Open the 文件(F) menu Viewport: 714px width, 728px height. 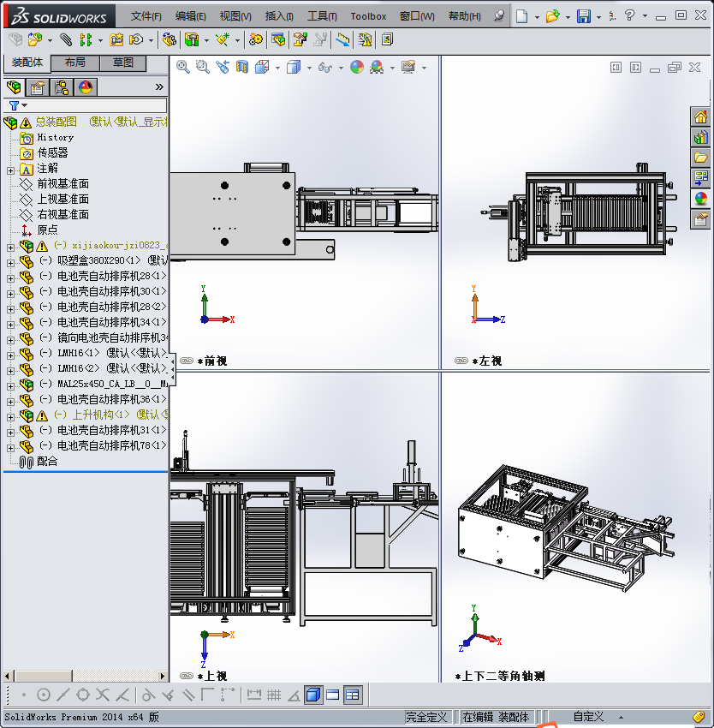point(146,16)
